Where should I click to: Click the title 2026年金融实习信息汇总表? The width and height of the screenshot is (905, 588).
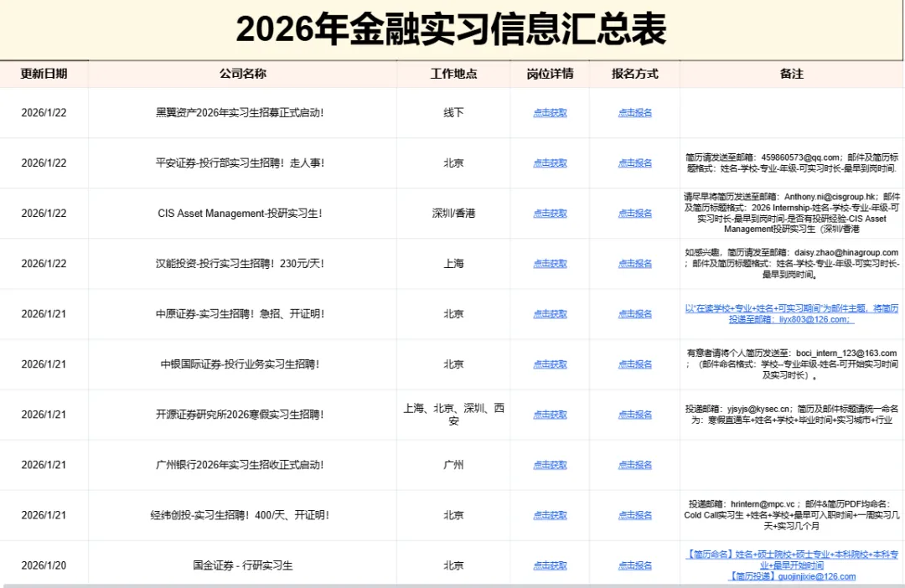452,28
